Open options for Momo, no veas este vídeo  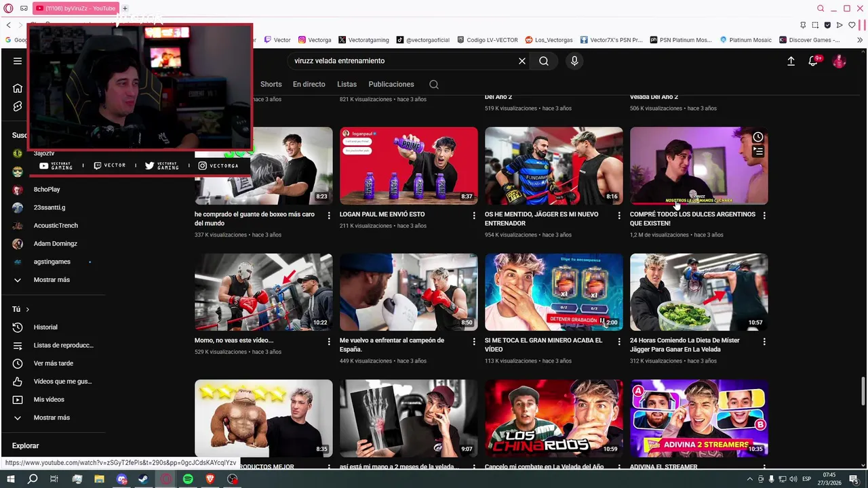[x=329, y=342]
